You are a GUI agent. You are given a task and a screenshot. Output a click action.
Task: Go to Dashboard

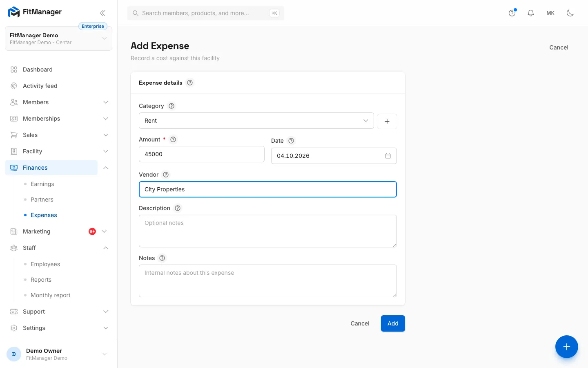[x=58, y=70]
